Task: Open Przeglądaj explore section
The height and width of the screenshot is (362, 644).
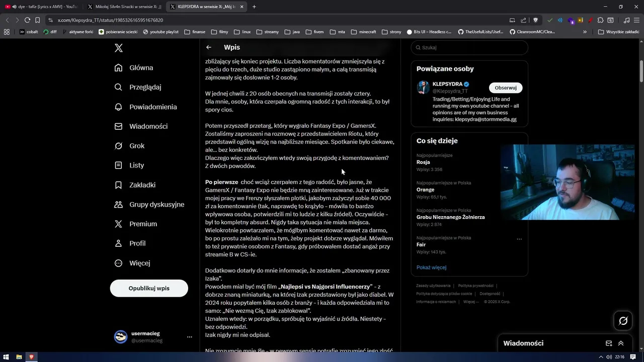Action: (138, 87)
